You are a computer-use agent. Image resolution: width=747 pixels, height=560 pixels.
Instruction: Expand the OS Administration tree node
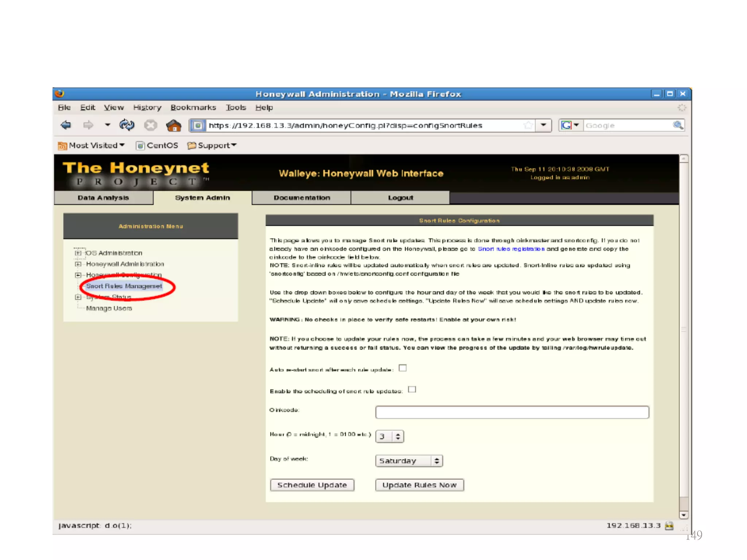pos(78,253)
